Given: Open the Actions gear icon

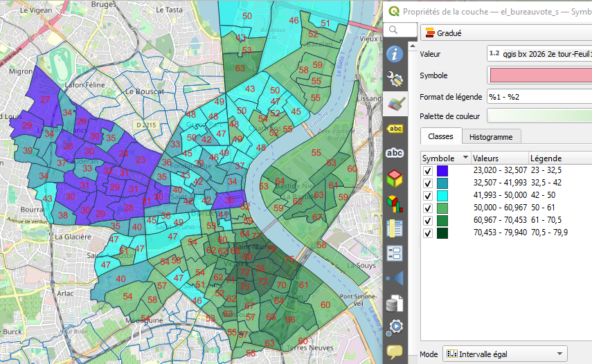Looking at the screenshot, I should [x=395, y=327].
